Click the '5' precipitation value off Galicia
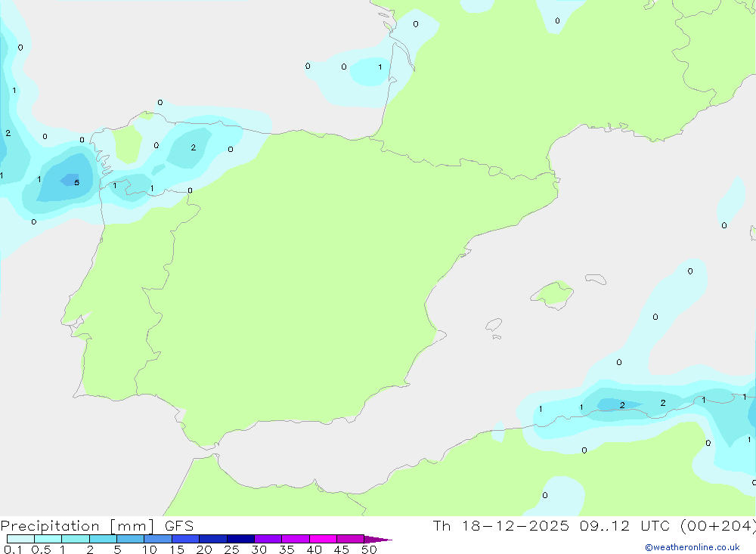The height and width of the screenshot is (554, 756). [x=76, y=182]
